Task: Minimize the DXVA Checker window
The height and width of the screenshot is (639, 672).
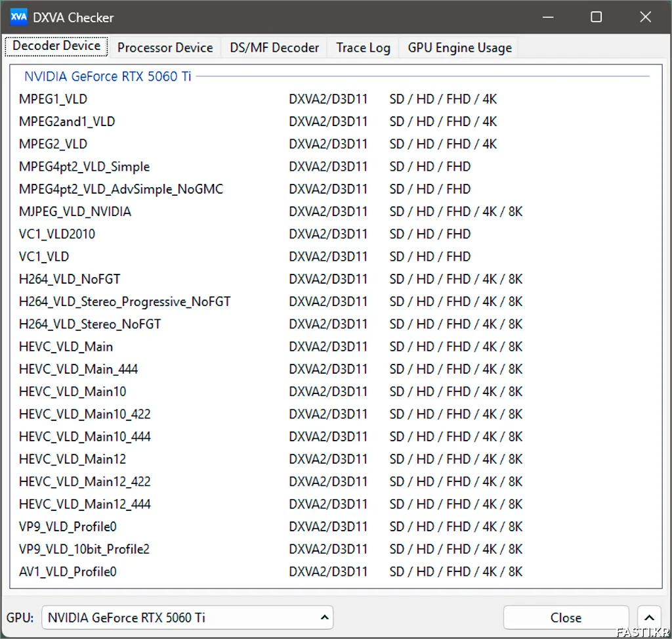Action: [548, 17]
